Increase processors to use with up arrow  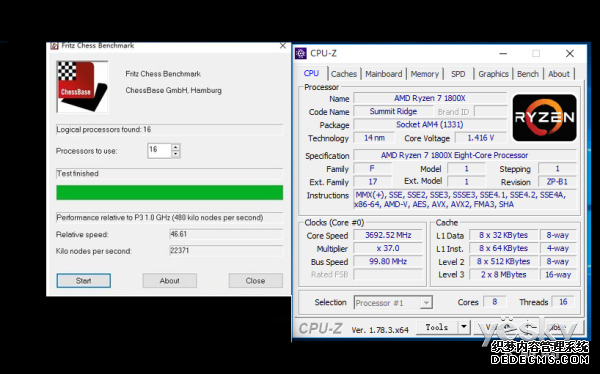(x=175, y=147)
